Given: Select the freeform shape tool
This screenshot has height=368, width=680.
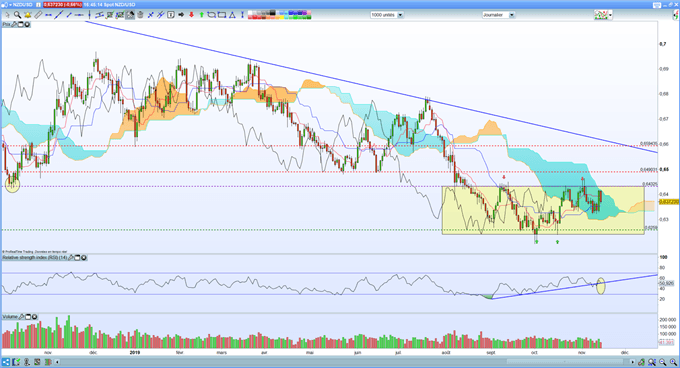Looking at the screenshot, I should click(211, 15).
